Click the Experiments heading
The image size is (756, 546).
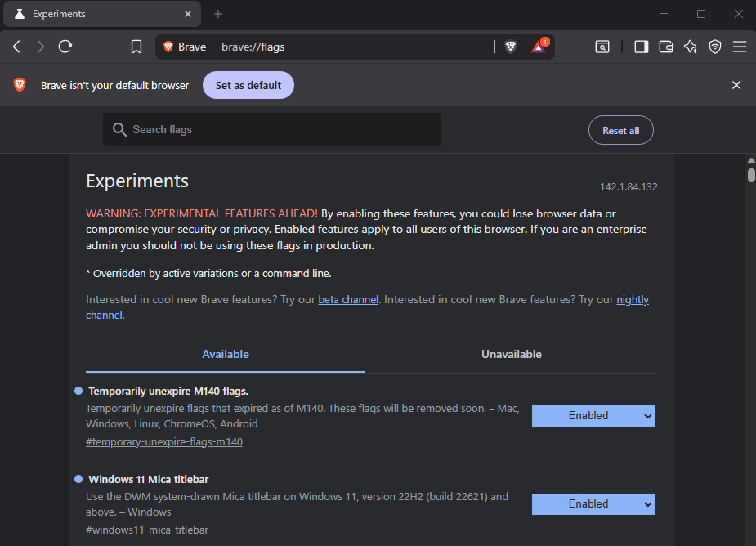point(137,181)
